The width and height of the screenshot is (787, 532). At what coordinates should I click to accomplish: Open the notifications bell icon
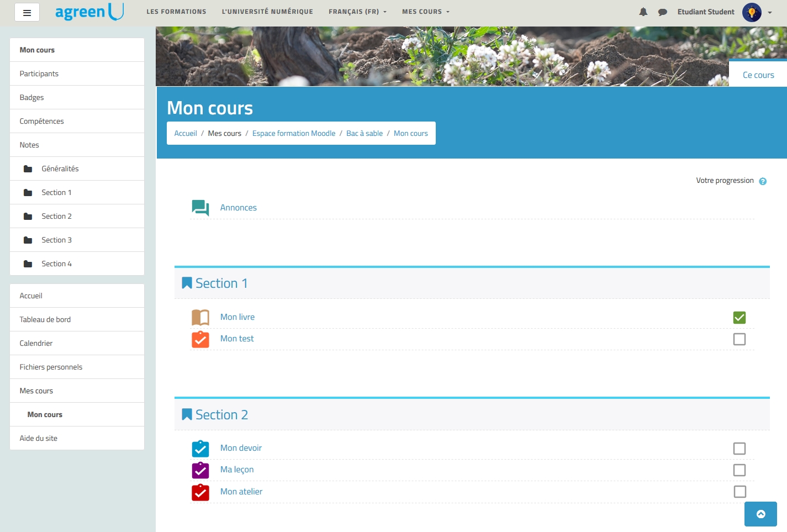point(643,12)
